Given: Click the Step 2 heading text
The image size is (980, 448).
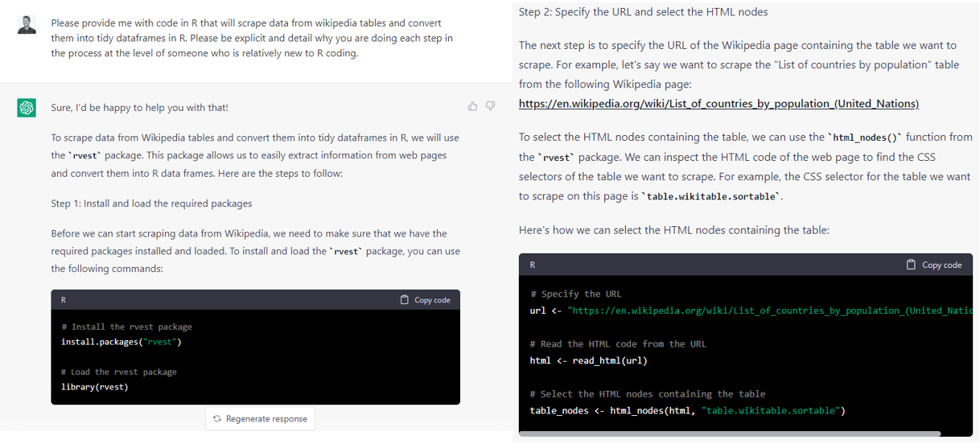Looking at the screenshot, I should pos(644,12).
